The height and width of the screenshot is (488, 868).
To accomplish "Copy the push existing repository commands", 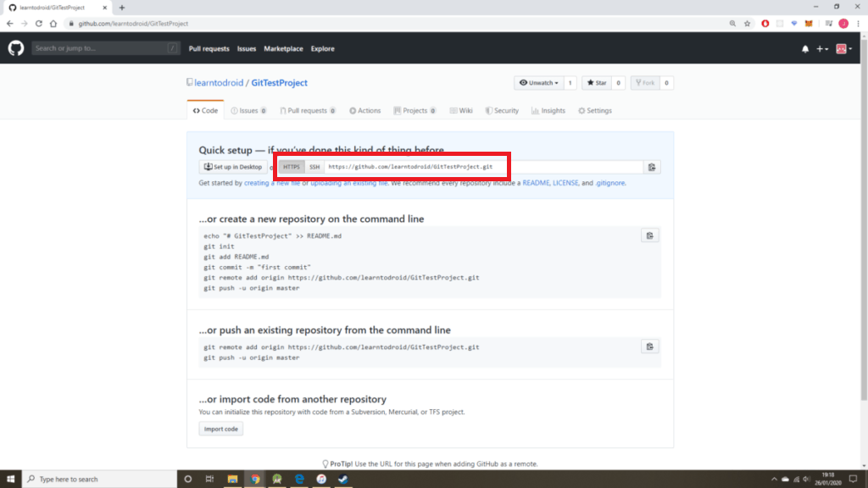I will tap(649, 347).
